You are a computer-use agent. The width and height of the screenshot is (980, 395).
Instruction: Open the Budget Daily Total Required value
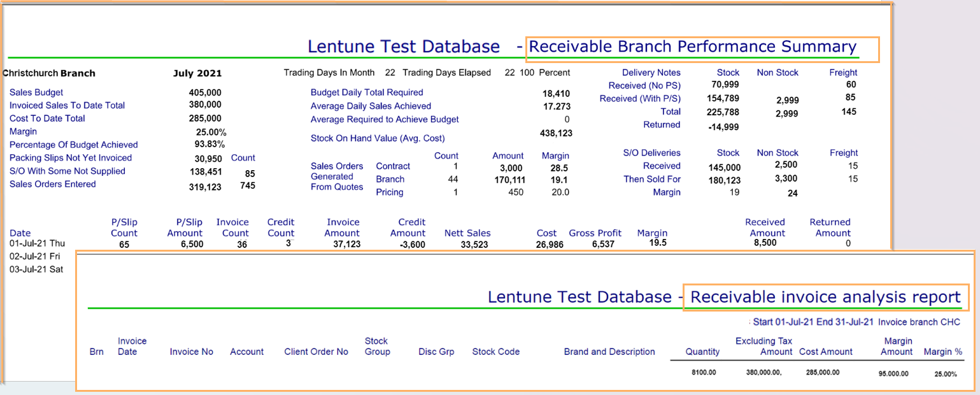click(554, 92)
